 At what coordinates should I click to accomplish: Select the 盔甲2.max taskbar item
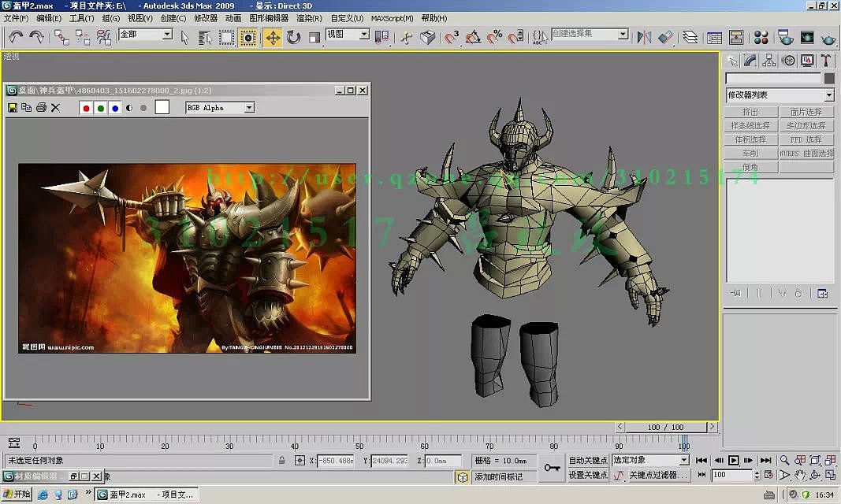coord(147,495)
